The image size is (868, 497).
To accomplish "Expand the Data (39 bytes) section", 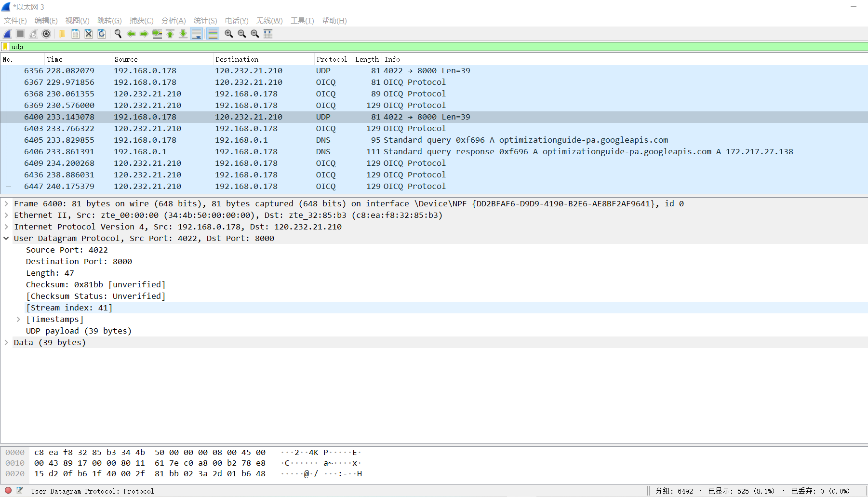I will [6, 342].
